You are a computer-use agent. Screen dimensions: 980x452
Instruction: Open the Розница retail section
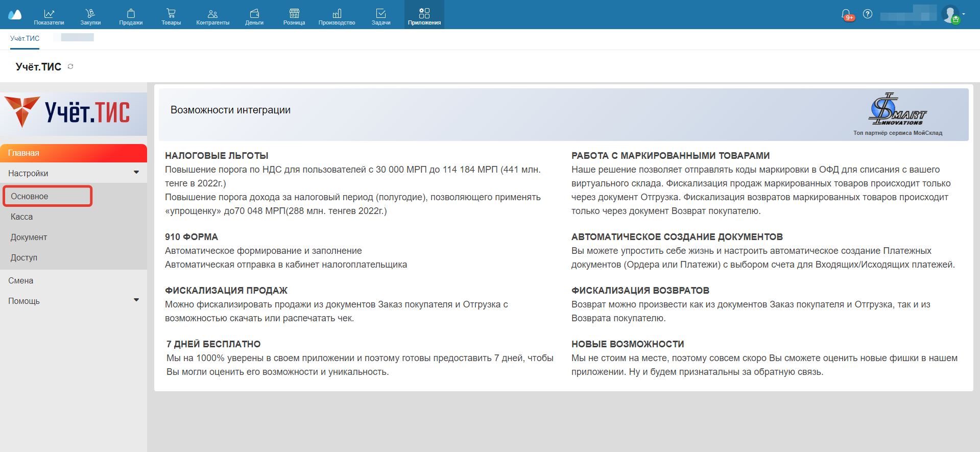294,15
